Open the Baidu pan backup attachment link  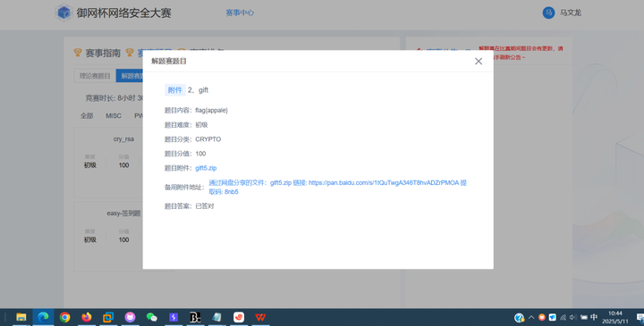(337, 187)
